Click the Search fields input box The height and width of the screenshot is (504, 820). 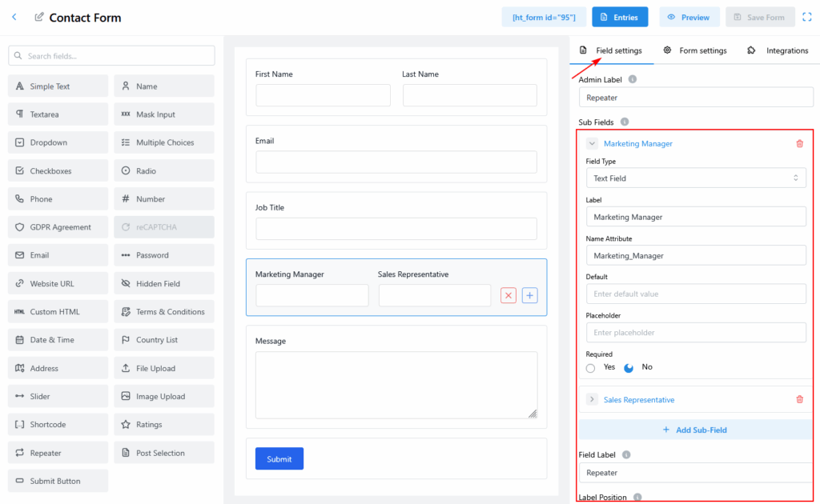click(111, 56)
